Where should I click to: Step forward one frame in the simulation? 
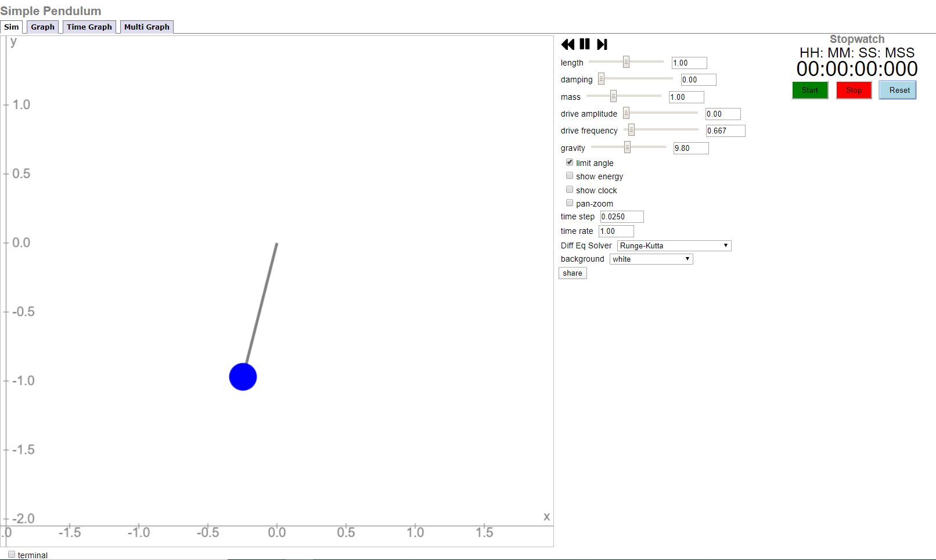(602, 44)
